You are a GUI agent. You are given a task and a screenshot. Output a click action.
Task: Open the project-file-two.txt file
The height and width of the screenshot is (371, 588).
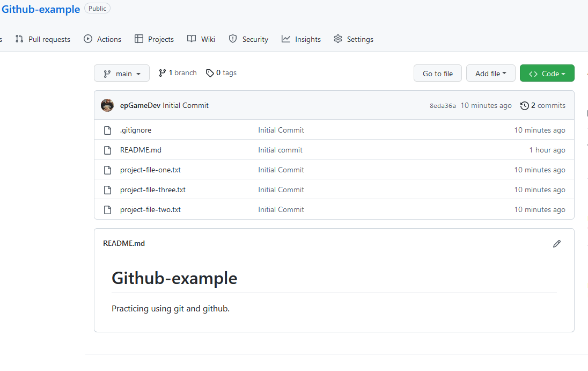coord(150,209)
